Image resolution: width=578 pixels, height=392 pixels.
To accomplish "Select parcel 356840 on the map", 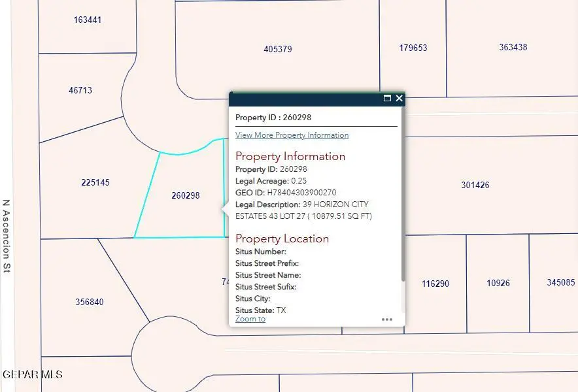I will point(90,301).
